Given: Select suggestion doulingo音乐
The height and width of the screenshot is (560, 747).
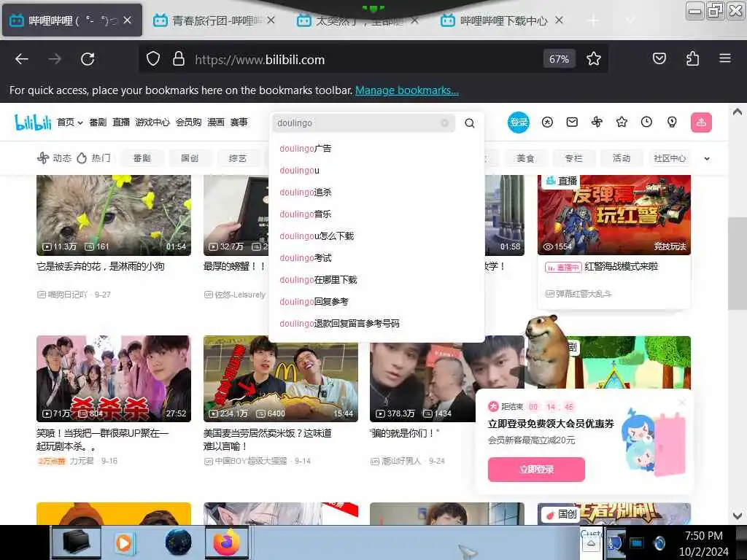Looking at the screenshot, I should (306, 214).
